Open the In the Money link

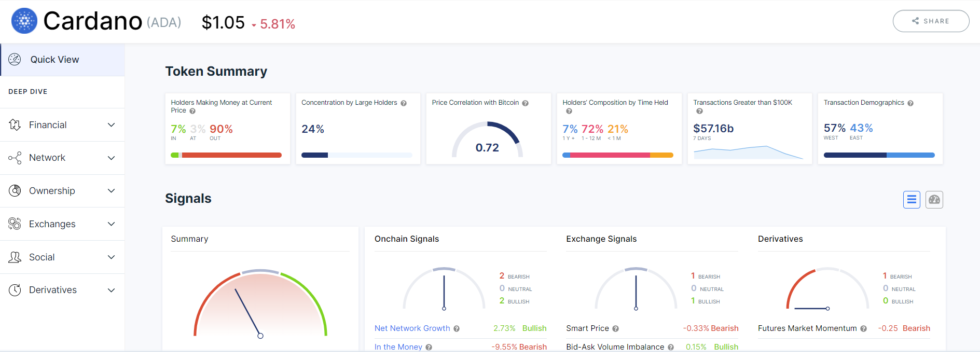(x=398, y=347)
